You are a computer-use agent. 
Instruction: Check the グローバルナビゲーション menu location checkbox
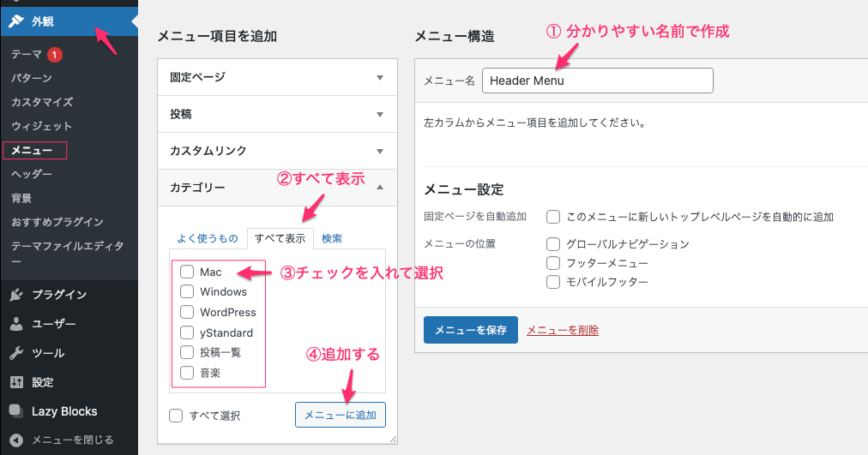(x=553, y=244)
